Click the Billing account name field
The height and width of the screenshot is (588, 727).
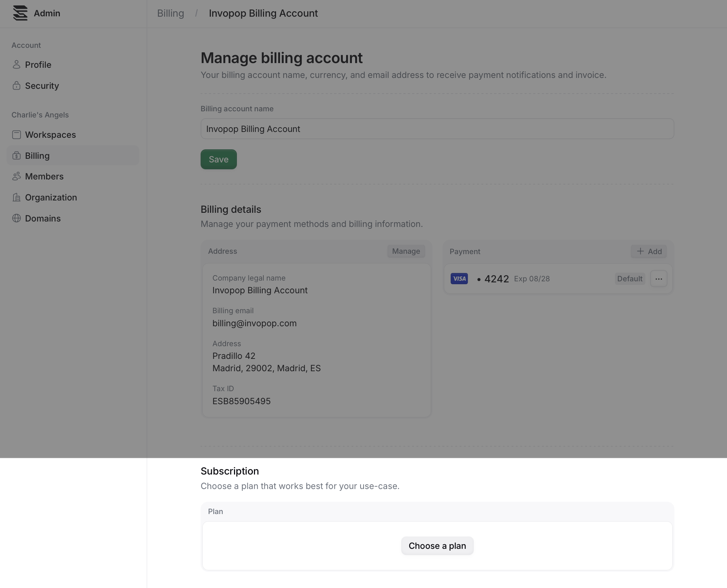[x=437, y=129]
